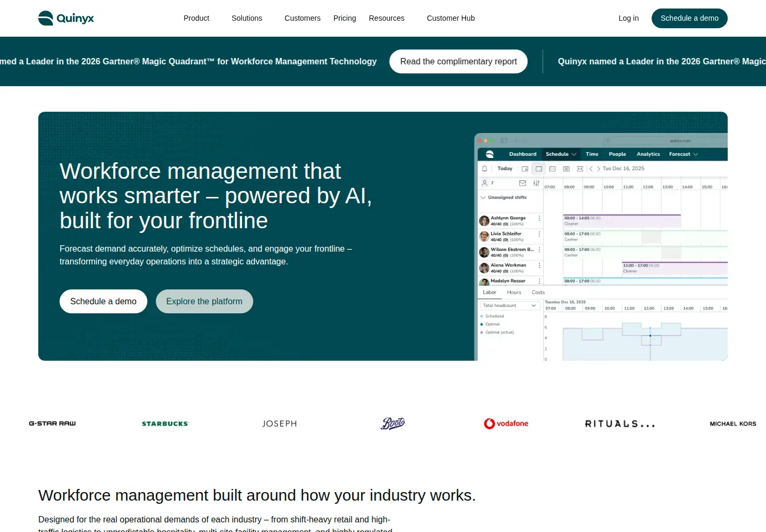Switch to the Hours tab in the preview

click(514, 292)
